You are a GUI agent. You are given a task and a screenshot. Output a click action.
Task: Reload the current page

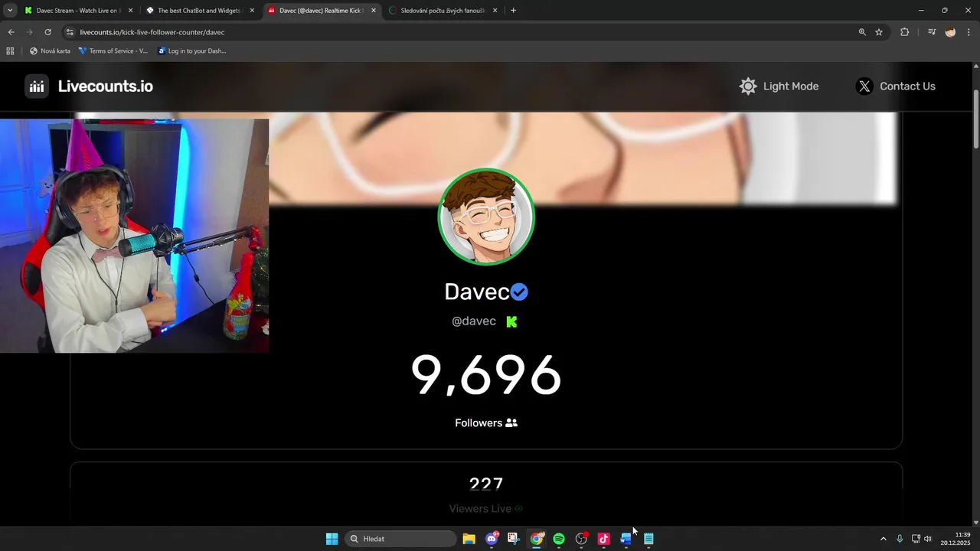pyautogui.click(x=47, y=32)
